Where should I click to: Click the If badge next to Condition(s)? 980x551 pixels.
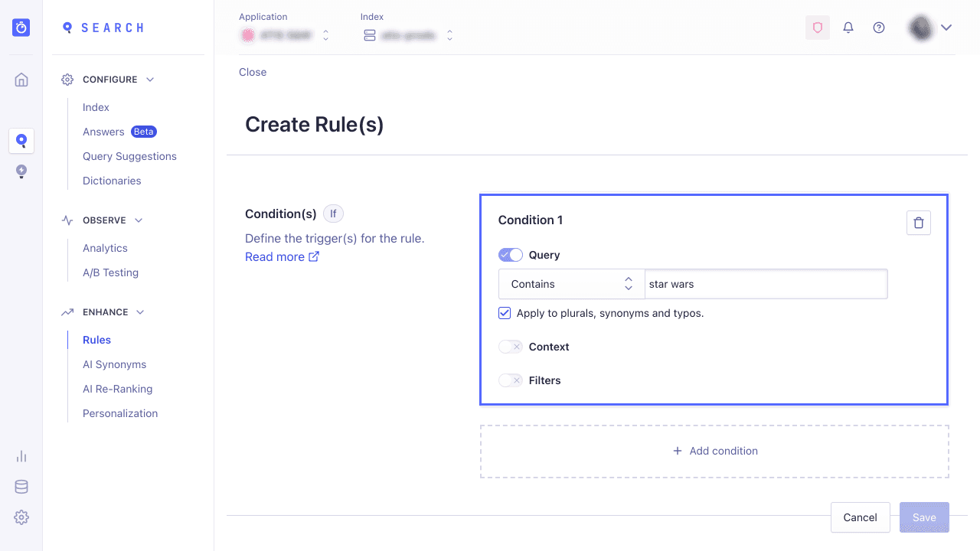coord(333,214)
